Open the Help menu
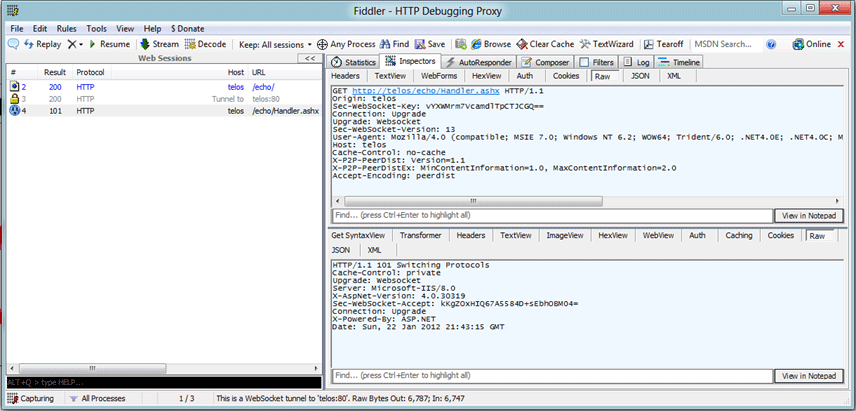The width and height of the screenshot is (856, 411). 152,29
